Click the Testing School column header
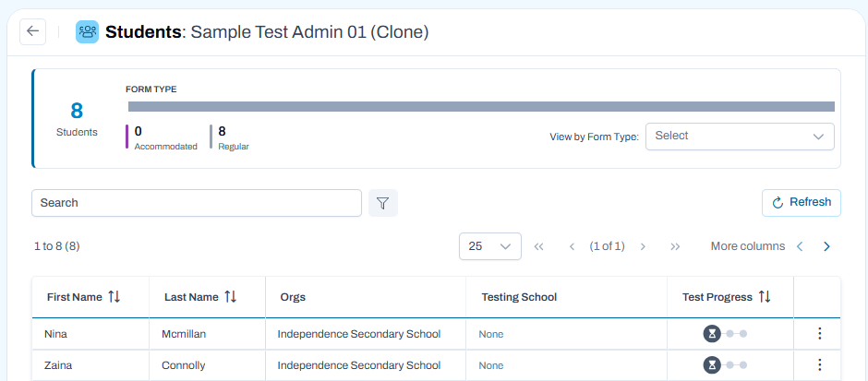The image size is (868, 381). pos(519,297)
